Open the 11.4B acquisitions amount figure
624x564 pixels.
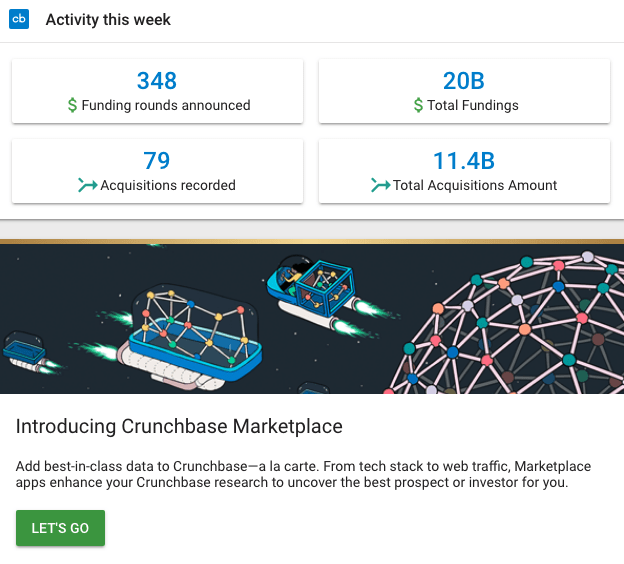[464, 161]
